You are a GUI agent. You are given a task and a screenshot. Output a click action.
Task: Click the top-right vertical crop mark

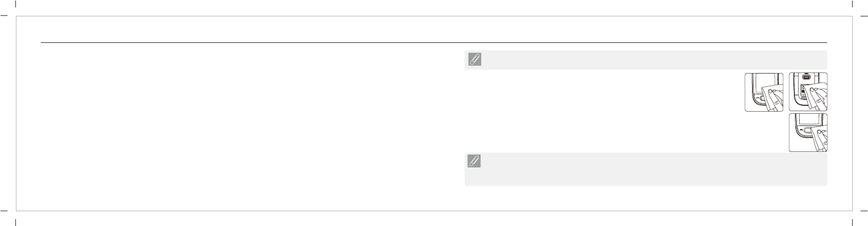851,4
